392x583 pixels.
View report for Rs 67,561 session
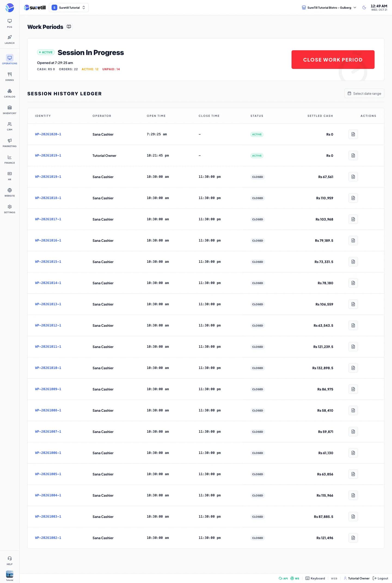pyautogui.click(x=353, y=177)
